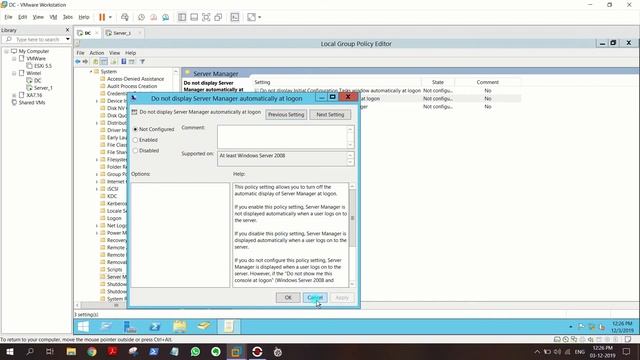
Task: Collapse the VMWare folder in library
Action: click(x=14, y=59)
